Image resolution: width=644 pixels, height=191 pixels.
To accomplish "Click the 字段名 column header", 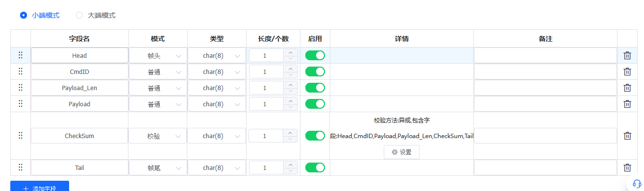I will (79, 38).
